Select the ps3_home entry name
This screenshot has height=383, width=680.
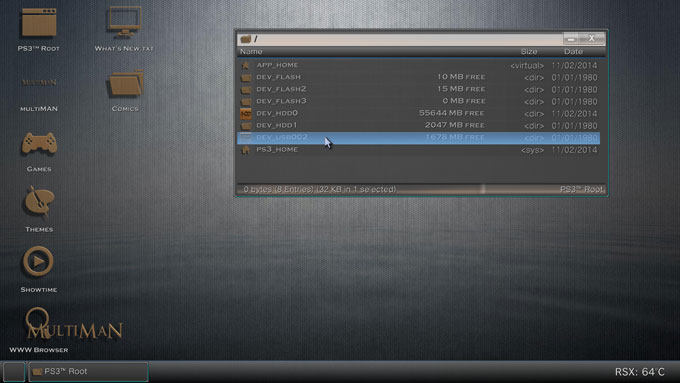[x=277, y=150]
